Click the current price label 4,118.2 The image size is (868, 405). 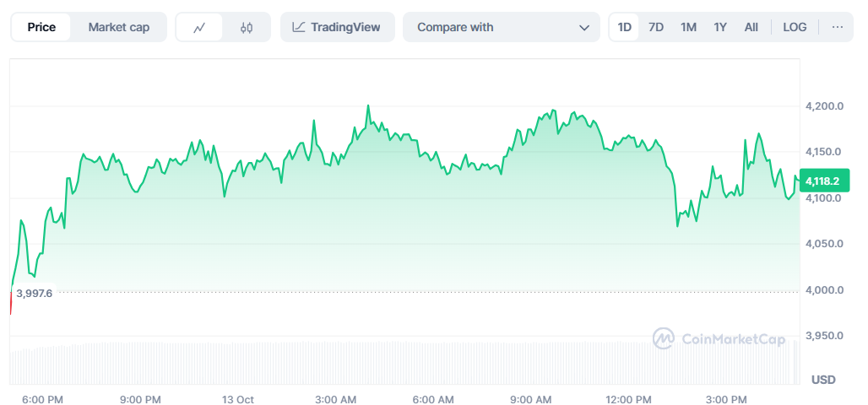(822, 181)
